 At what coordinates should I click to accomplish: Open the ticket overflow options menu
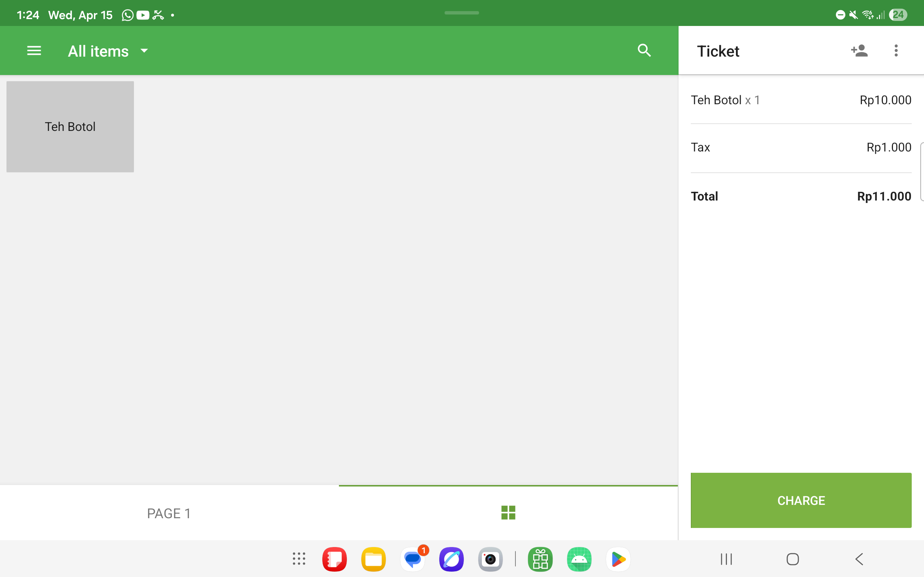click(895, 50)
